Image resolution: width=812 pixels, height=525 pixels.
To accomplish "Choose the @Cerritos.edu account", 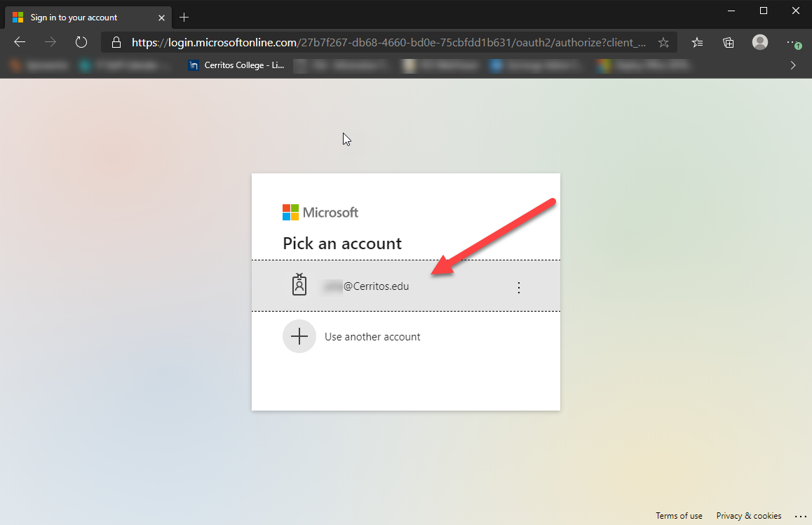I will tap(406, 286).
